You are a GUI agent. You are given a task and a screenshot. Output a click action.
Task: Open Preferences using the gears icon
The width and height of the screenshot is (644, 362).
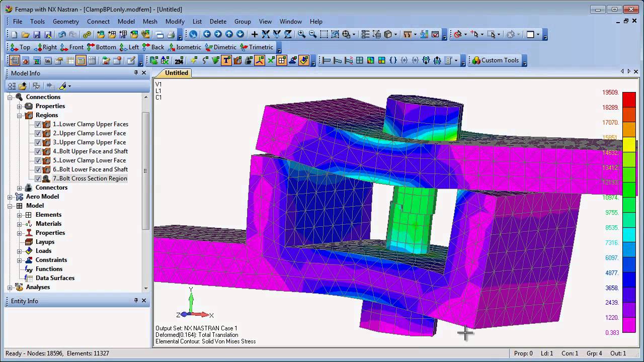click(87, 35)
